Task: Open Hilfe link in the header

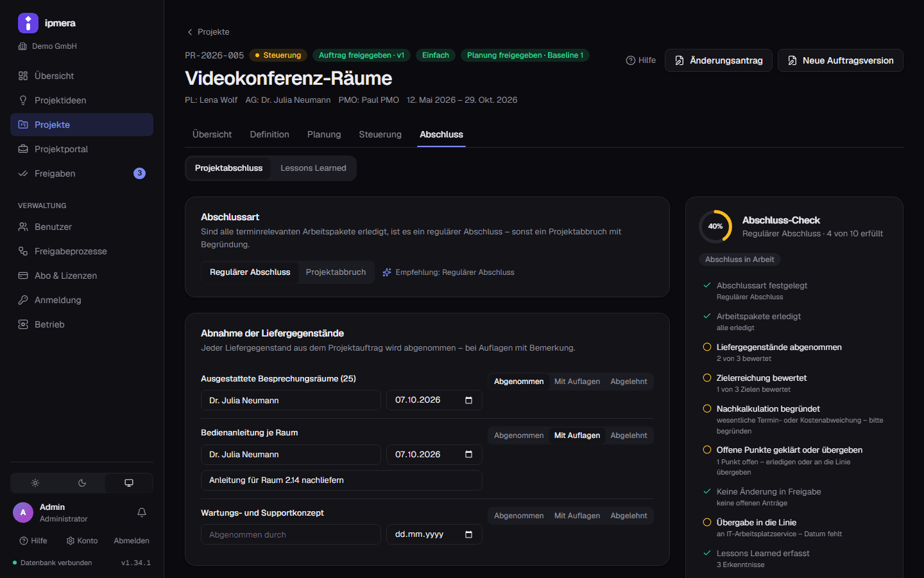Action: [641, 60]
